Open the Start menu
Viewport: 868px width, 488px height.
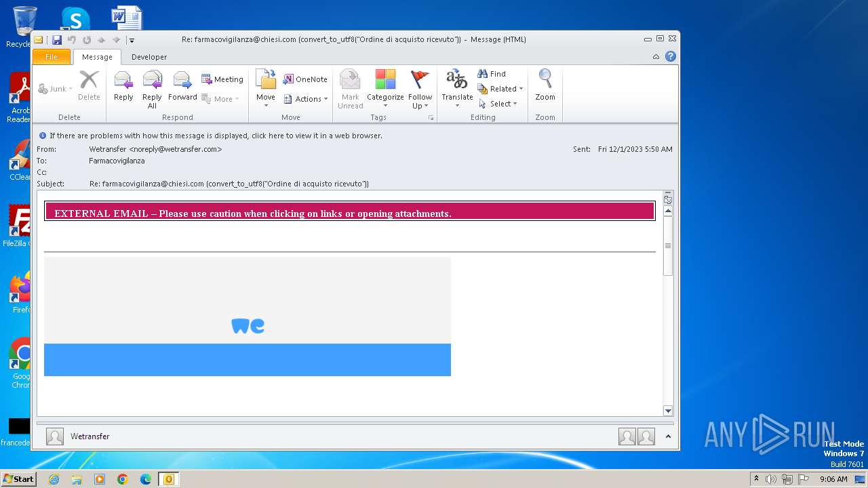click(x=18, y=479)
